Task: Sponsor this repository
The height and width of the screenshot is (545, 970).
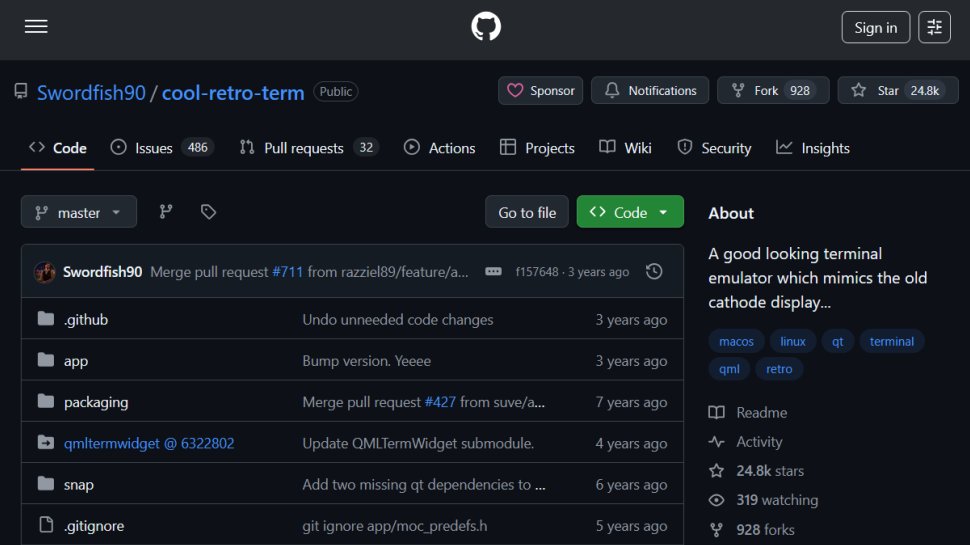Action: [540, 90]
